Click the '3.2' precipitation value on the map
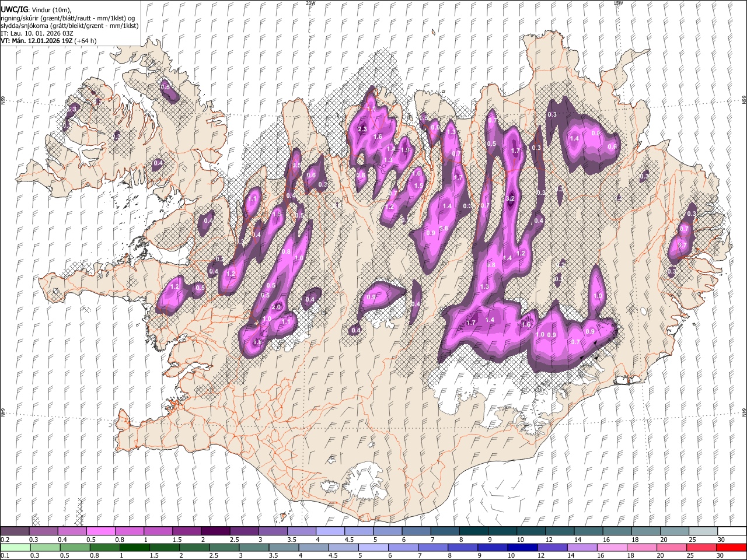Image resolution: width=747 pixels, height=560 pixels. [509, 199]
